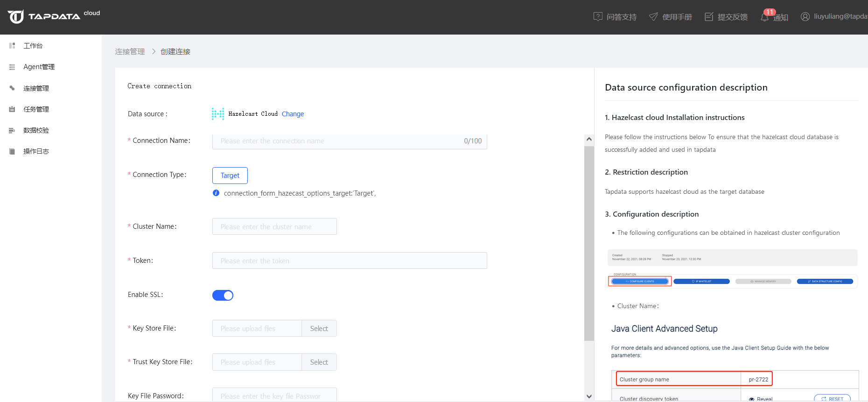The width and height of the screenshot is (868, 402).
Task: Click the Hazelcast Cloud data source icon
Action: click(217, 114)
